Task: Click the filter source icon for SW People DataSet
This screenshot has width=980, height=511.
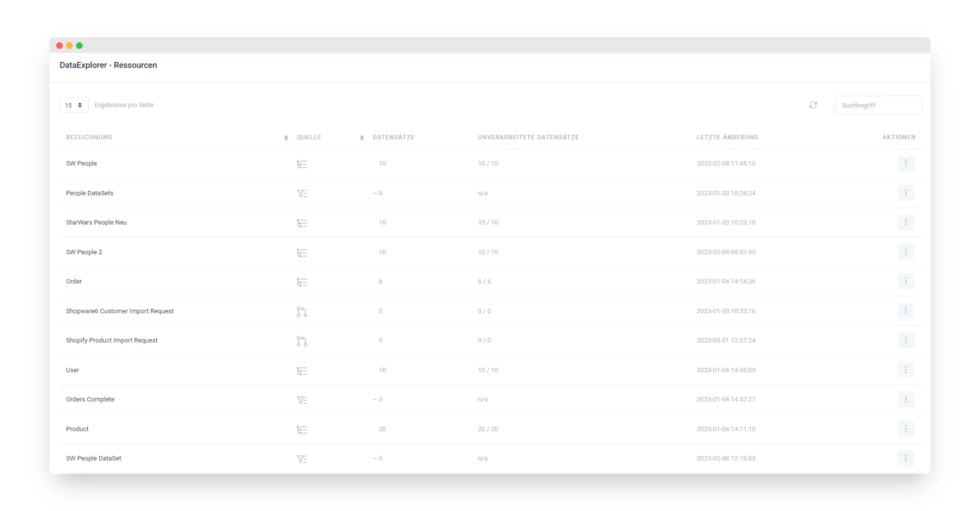Action: pos(302,459)
